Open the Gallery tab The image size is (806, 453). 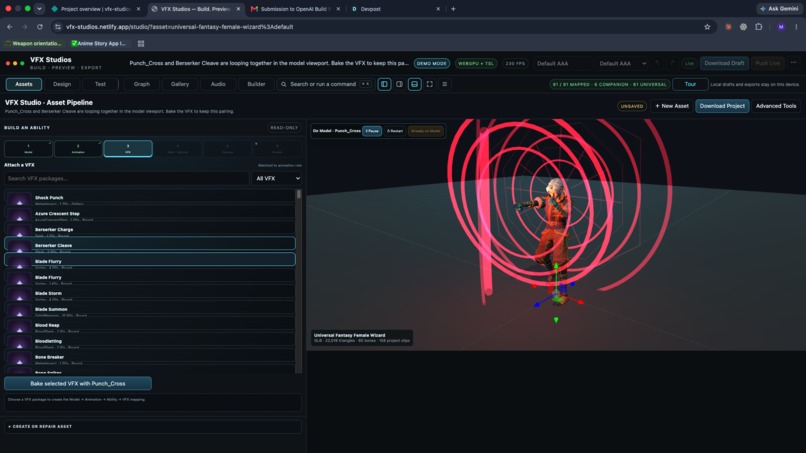click(180, 84)
